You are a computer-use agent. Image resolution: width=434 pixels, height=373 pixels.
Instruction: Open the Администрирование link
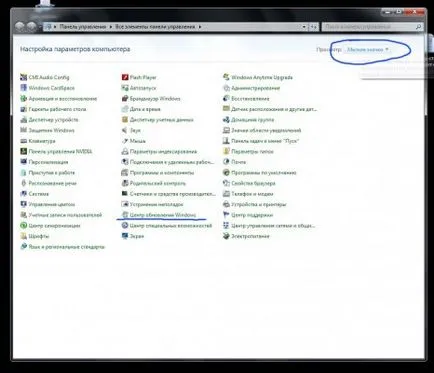[256, 88]
